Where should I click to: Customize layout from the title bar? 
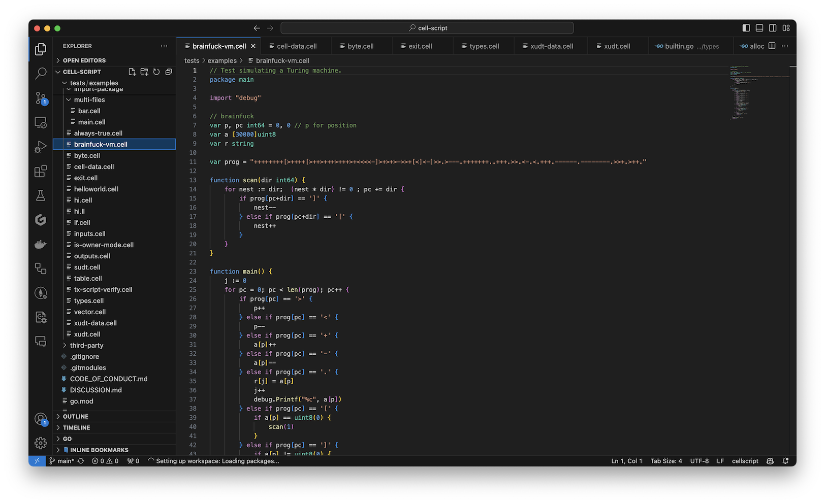tap(786, 28)
